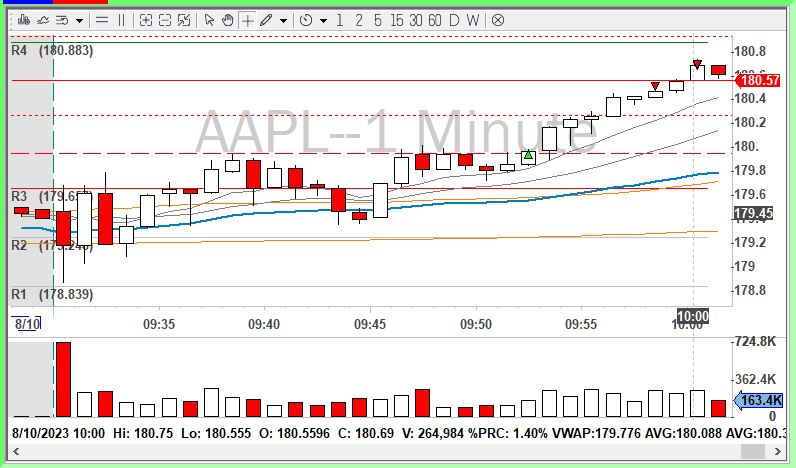
Task: Click the 8/10 date link
Action: click(x=27, y=324)
